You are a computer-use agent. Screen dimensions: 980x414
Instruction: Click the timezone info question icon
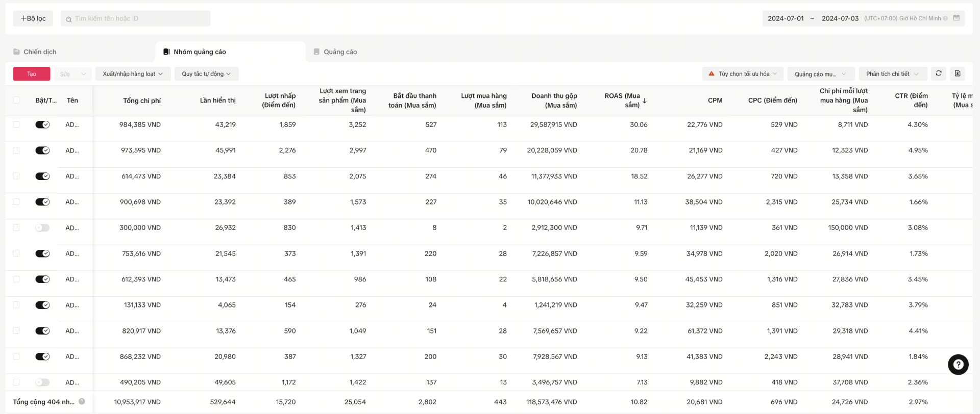tap(946, 18)
